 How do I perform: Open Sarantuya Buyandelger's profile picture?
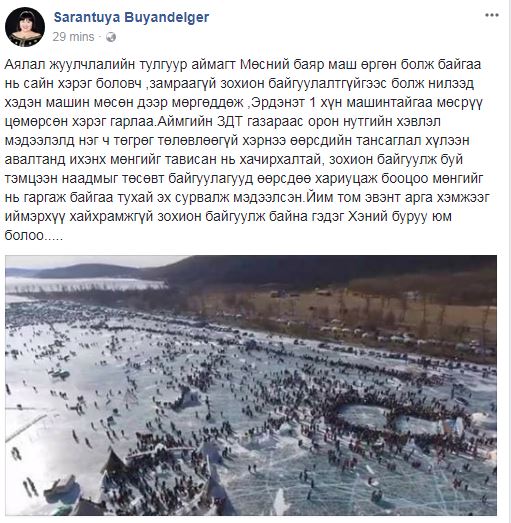click(25, 27)
